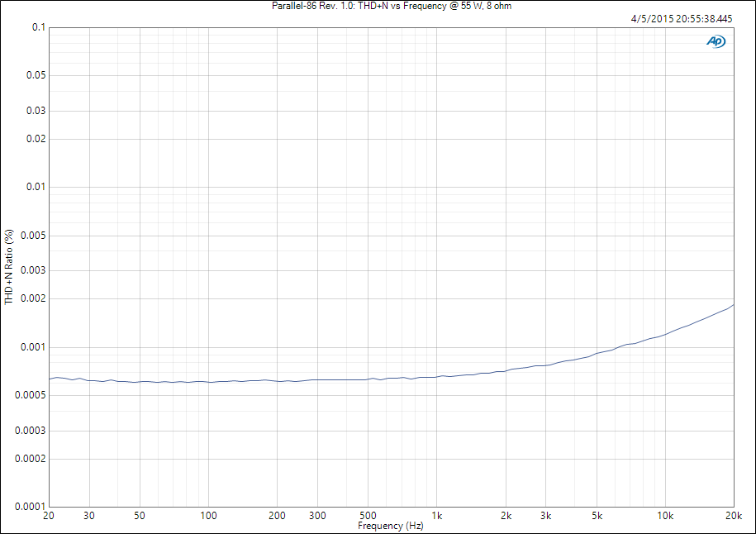This screenshot has width=756, height=534.
Task: Click the X-axis tick label '200'
Action: pos(277,516)
